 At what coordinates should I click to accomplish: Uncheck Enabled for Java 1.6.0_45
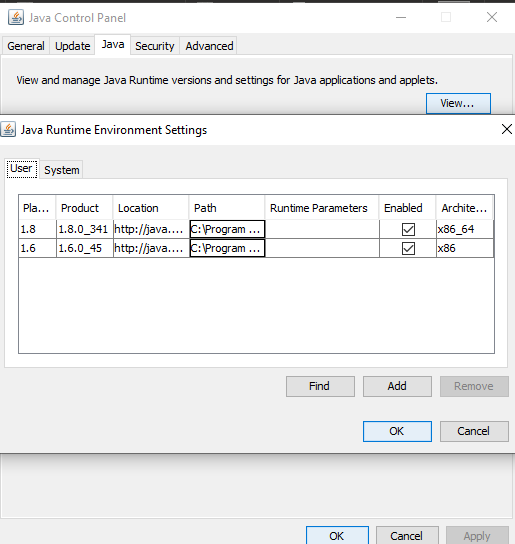coord(408,248)
